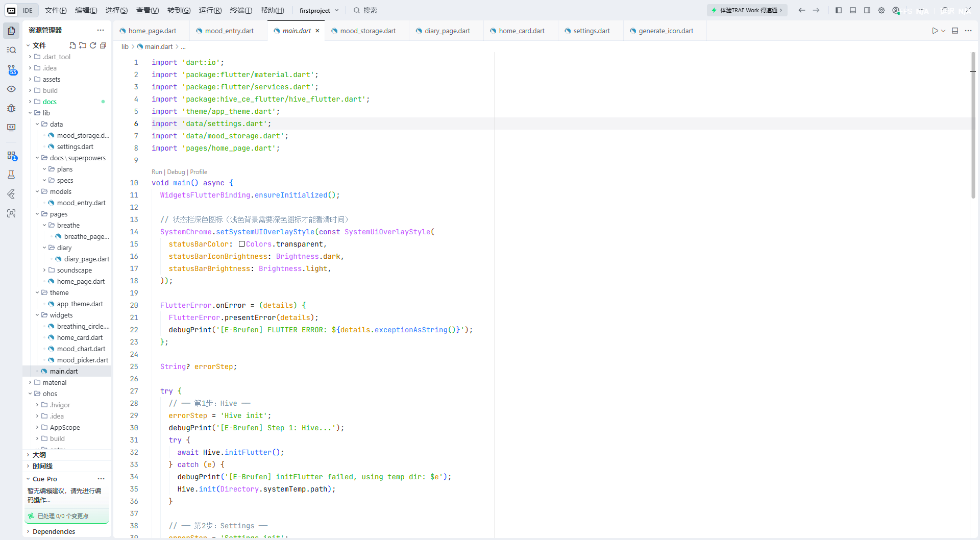Click the 已处理 0/0 个变更点 status bar
This screenshot has width=980, height=540.
(x=67, y=516)
